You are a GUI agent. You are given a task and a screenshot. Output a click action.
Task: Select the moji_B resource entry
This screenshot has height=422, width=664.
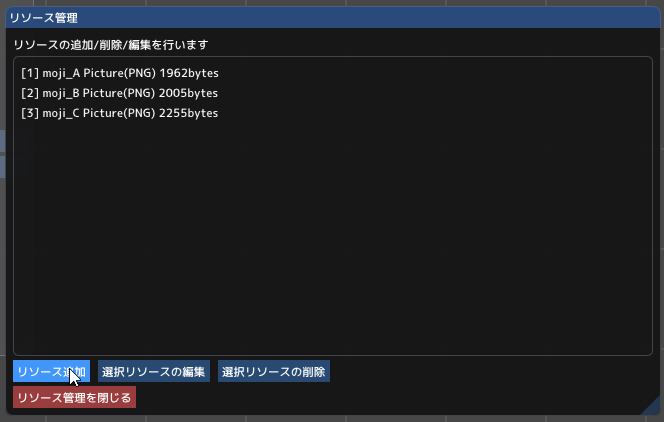(x=119, y=93)
